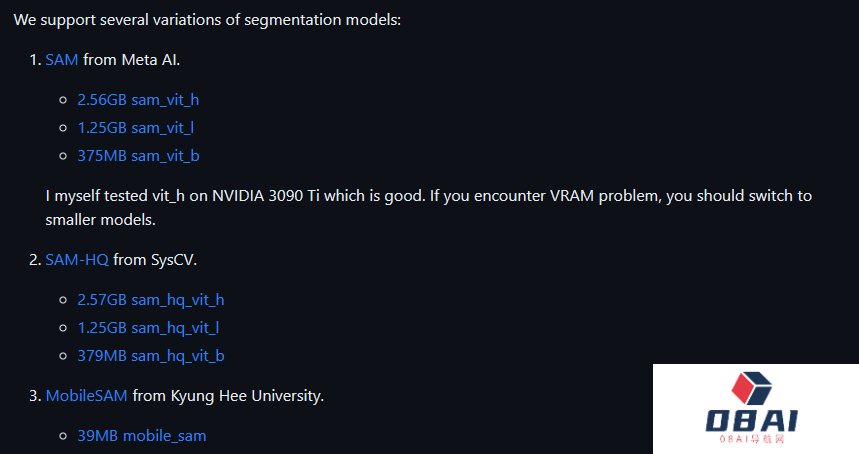Open the SAM-HQ link
Viewport: 859px width, 454px height.
pos(77,260)
